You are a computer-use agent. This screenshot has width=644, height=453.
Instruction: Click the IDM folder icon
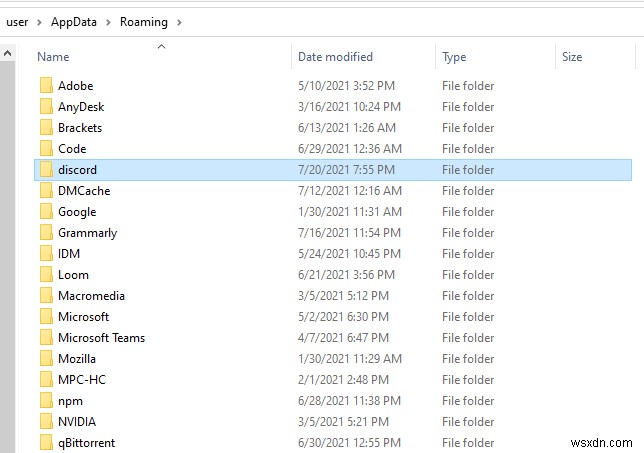[x=46, y=253]
